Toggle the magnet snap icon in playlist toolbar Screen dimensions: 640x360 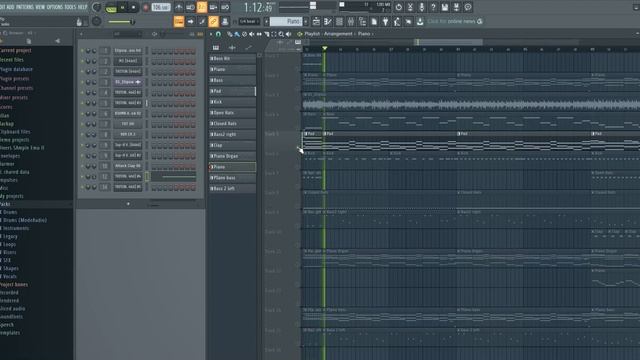click(218, 34)
